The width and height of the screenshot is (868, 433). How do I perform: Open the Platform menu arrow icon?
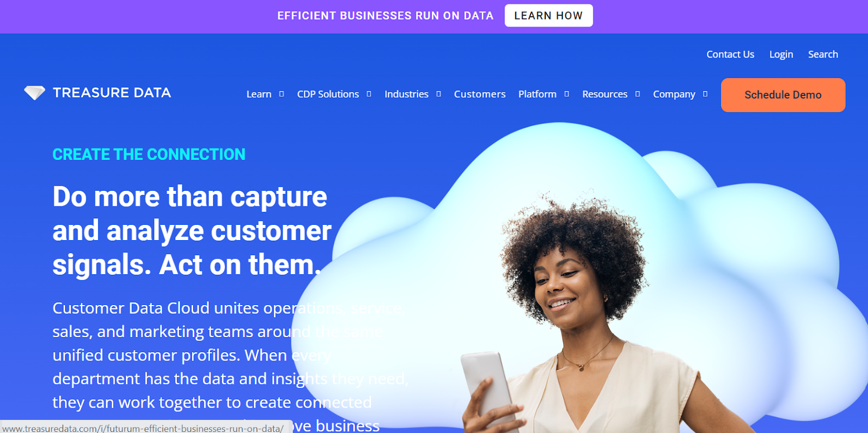566,94
